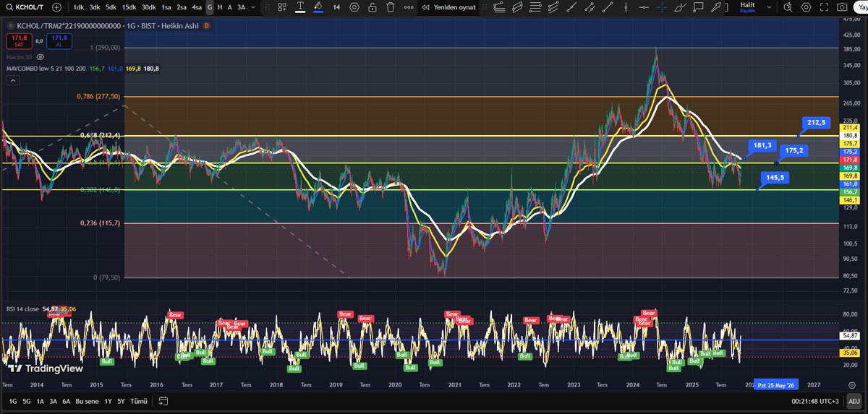Take a snapshot with camera icon

tap(842, 7)
